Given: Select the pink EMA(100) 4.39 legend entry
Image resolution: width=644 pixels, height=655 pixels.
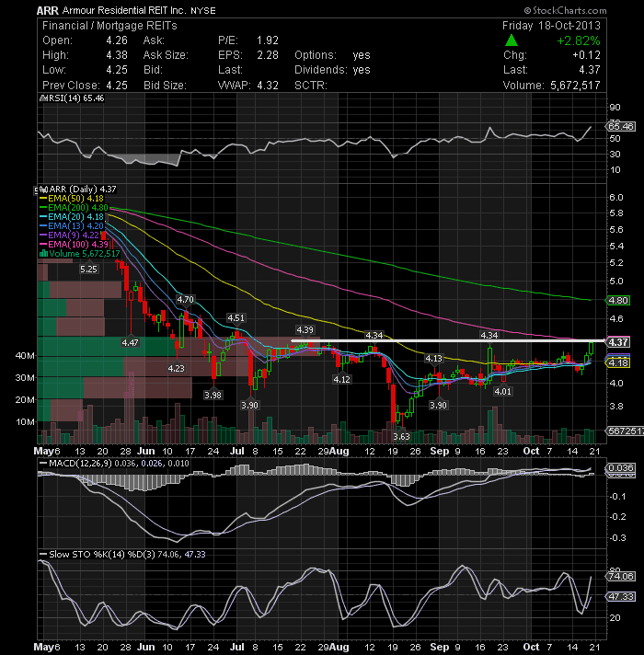Looking at the screenshot, I should pos(74,245).
